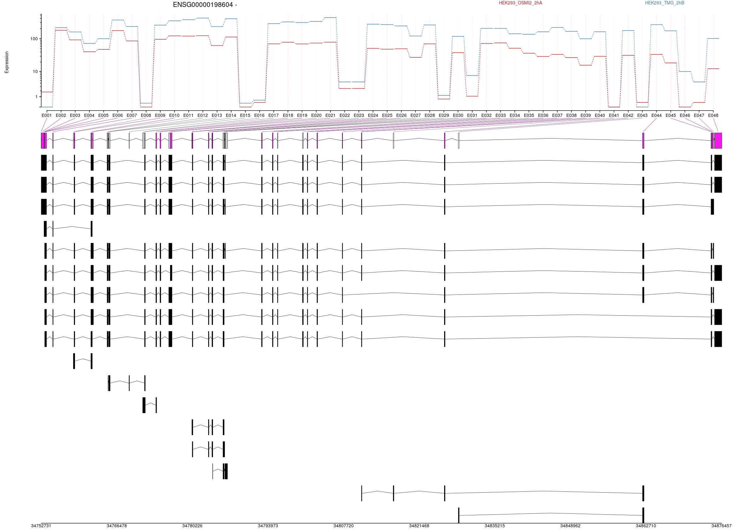
Task: Select exon label E048
Action: [713, 116]
